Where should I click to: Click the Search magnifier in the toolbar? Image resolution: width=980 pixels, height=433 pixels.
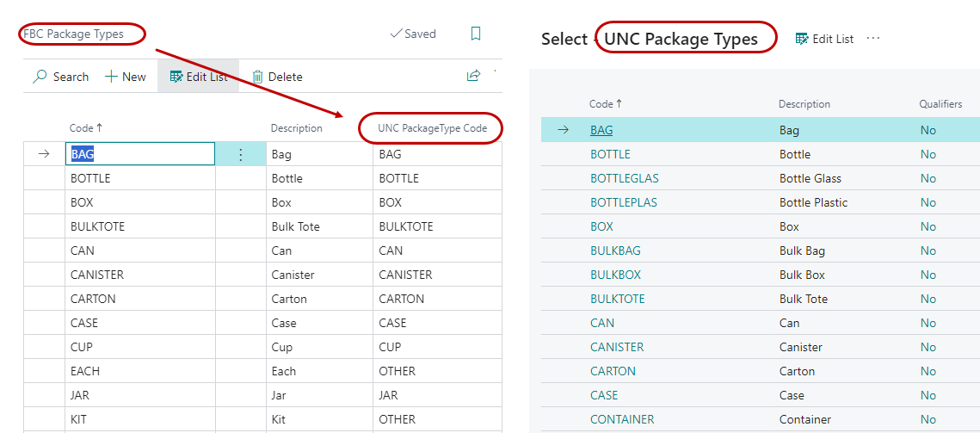click(40, 77)
